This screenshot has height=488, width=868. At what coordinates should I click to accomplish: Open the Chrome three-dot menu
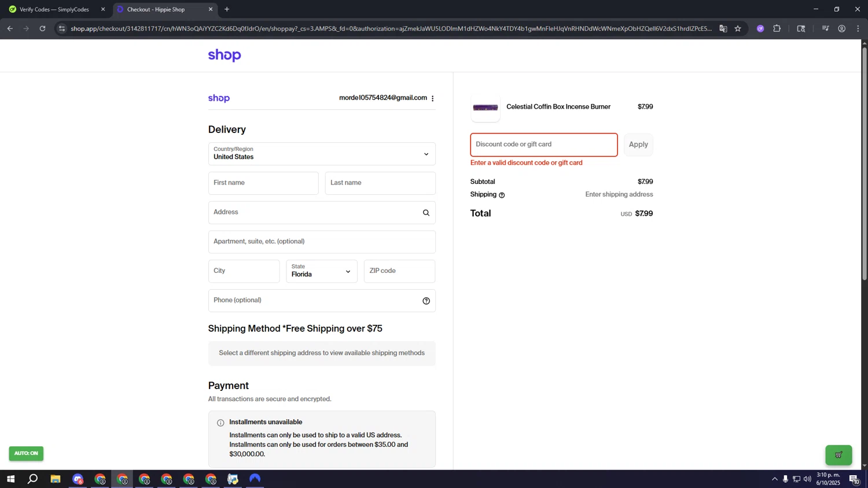(858, 28)
